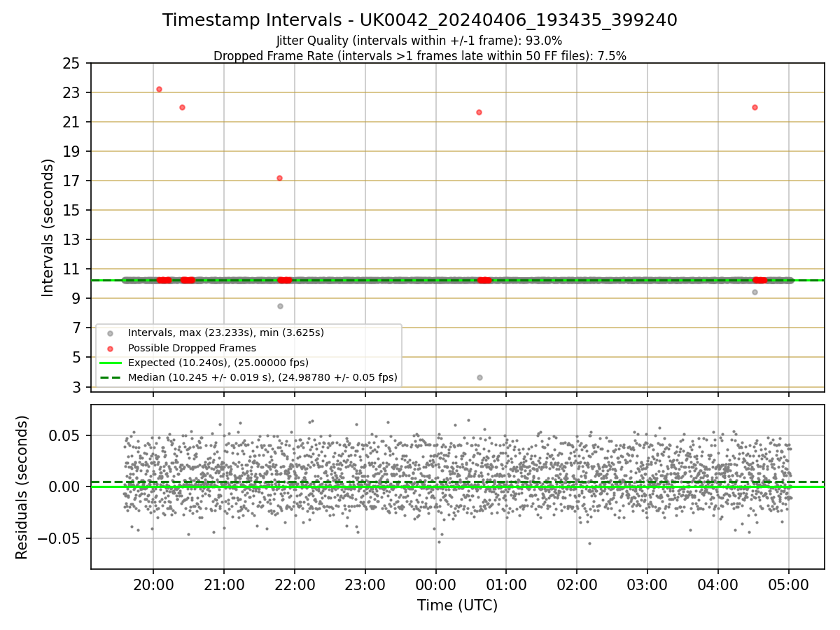Click the red point at 22 seconds near 04:30

click(x=755, y=107)
